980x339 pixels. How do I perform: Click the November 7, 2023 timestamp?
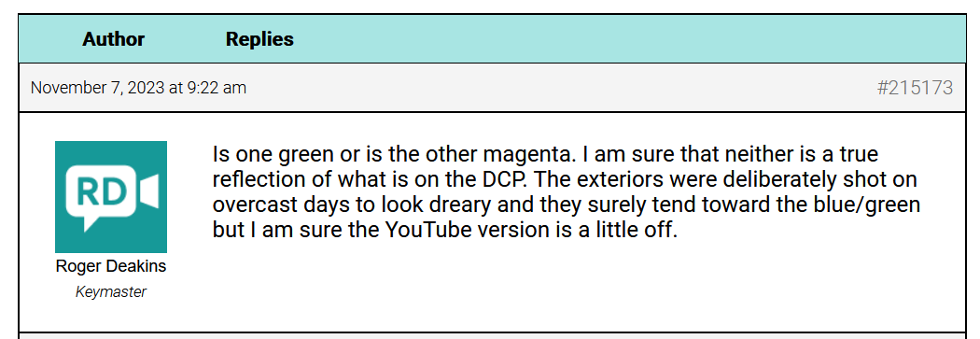[x=138, y=88]
